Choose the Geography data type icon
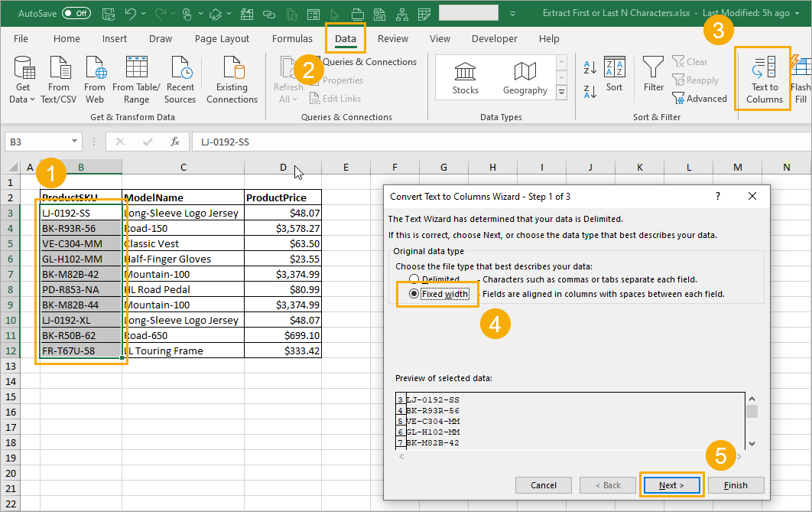Screen dimensions: 812x512 [x=525, y=71]
